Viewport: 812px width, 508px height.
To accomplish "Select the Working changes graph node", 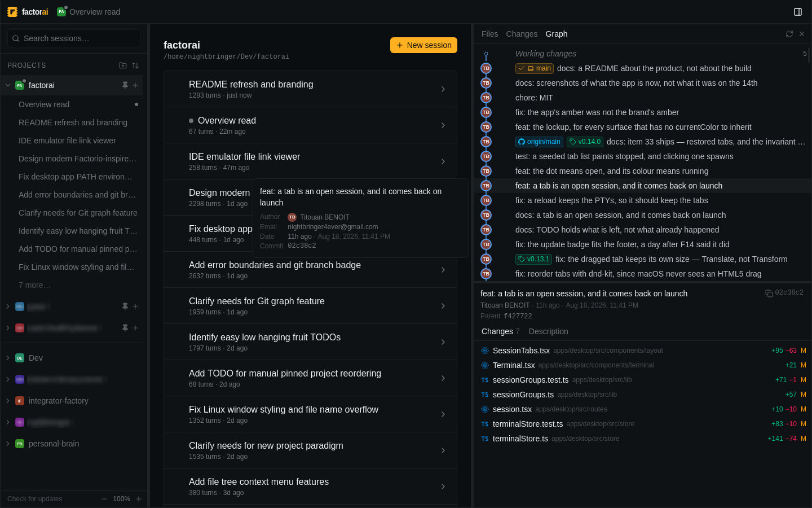I will point(486,54).
